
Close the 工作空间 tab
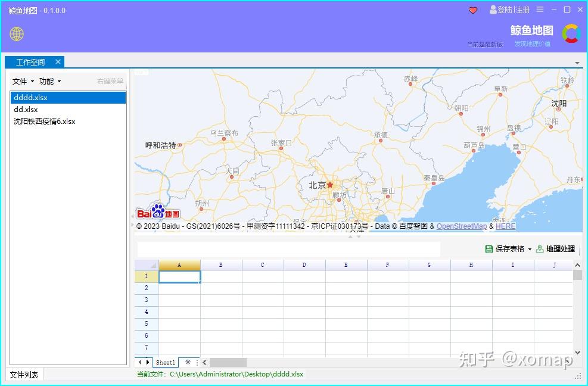[x=58, y=61]
